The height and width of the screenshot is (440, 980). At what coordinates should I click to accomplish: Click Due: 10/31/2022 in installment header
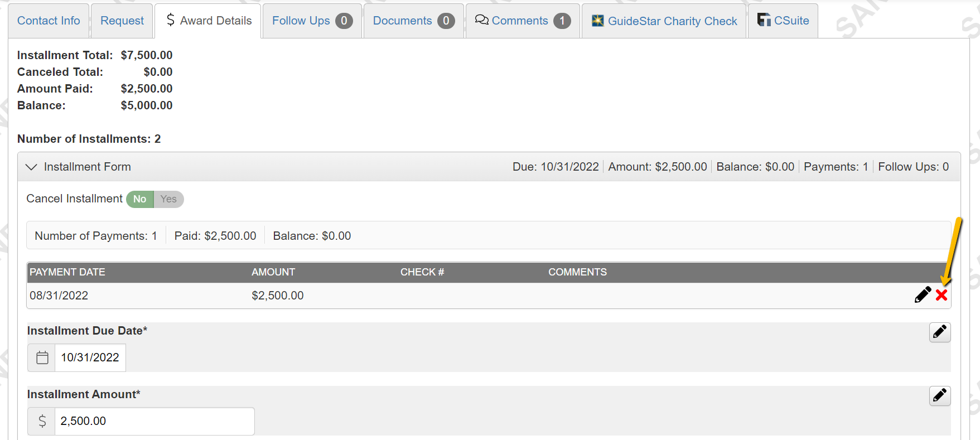[x=556, y=167]
